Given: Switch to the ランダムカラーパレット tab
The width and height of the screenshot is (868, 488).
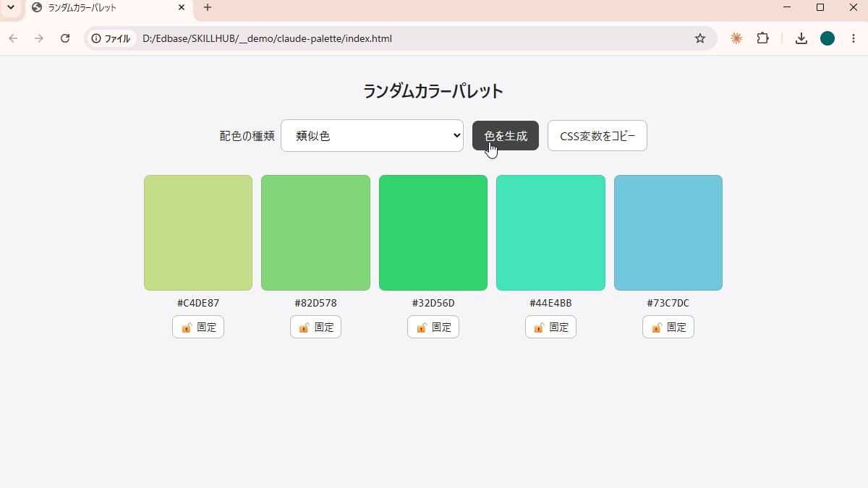Looking at the screenshot, I should click(x=109, y=8).
